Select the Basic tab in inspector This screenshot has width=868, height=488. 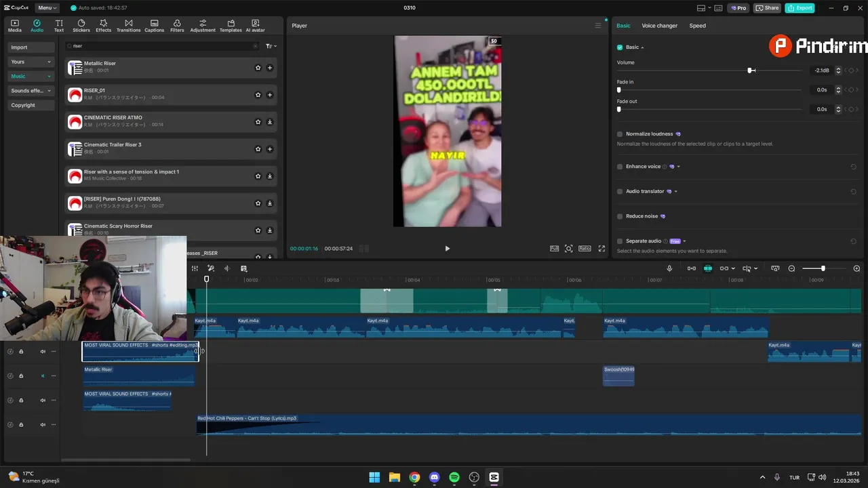pos(623,26)
